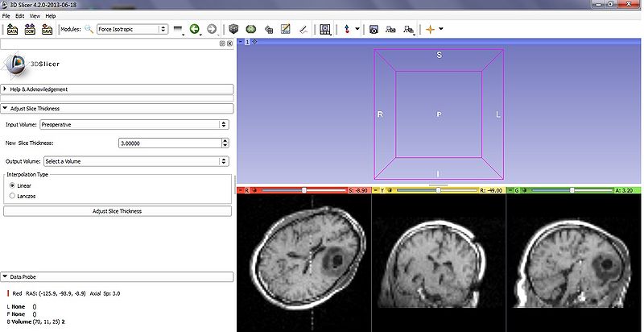This screenshot has height=332, width=644.
Task: Click the Load Data toolbar icon
Action: 12,30
